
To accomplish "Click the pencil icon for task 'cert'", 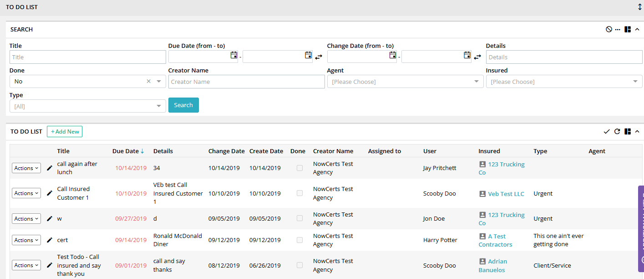I will (x=50, y=240).
